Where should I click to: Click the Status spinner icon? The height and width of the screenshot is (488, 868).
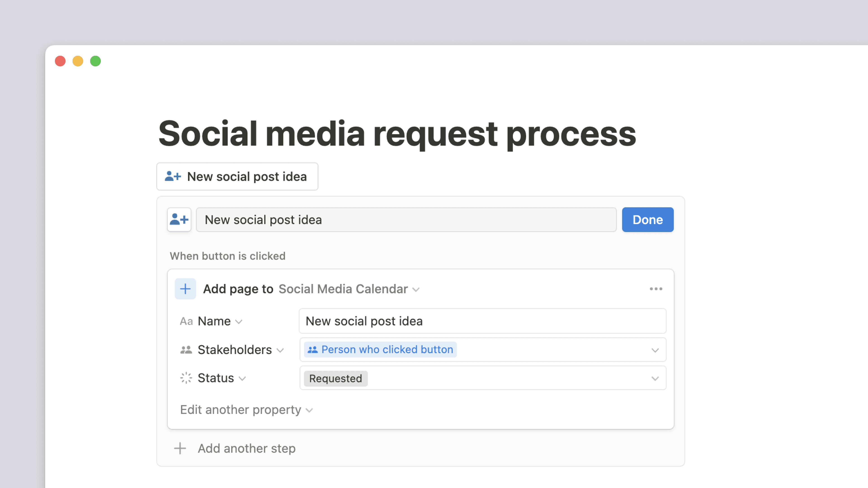tap(186, 378)
